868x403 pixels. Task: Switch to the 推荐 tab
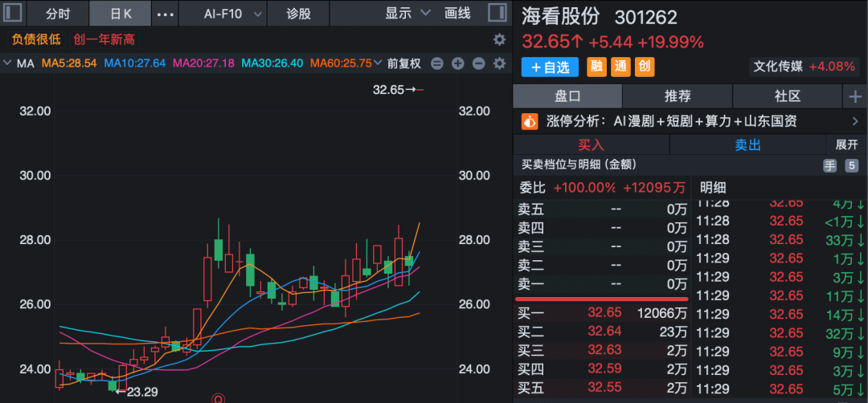[677, 96]
